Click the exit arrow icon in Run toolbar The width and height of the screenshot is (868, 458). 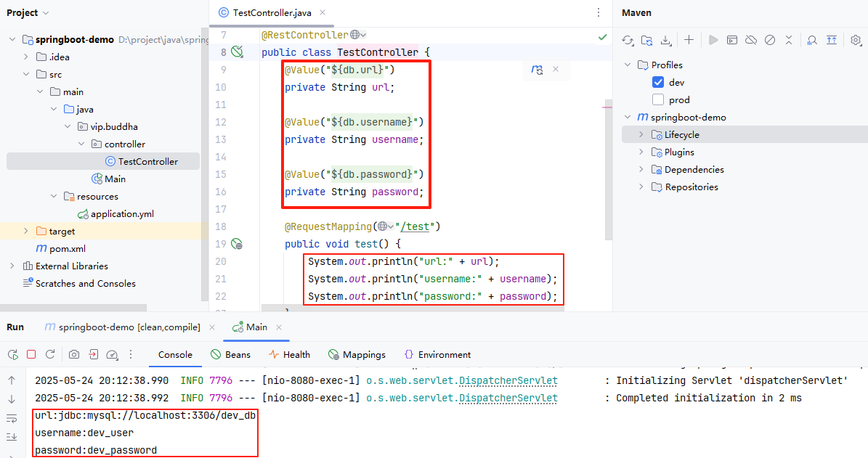(93, 354)
